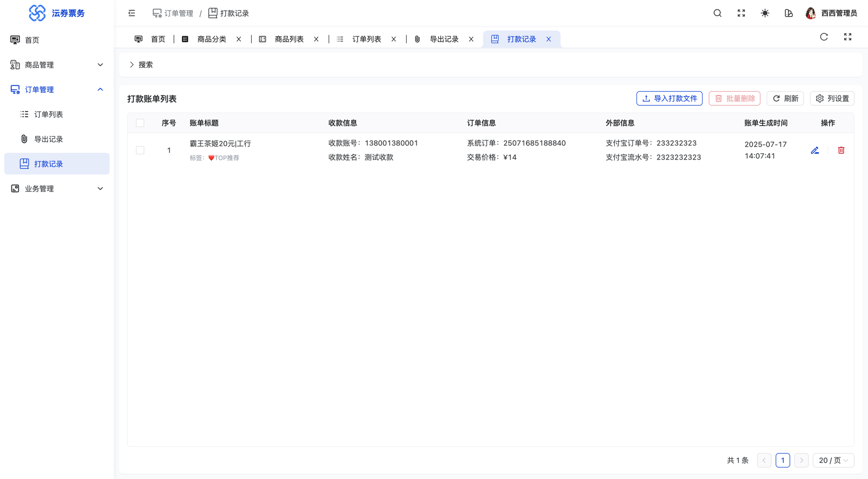This screenshot has height=479, width=868.
Task: Open the layout settings icon beside avatar
Action: [x=788, y=13]
